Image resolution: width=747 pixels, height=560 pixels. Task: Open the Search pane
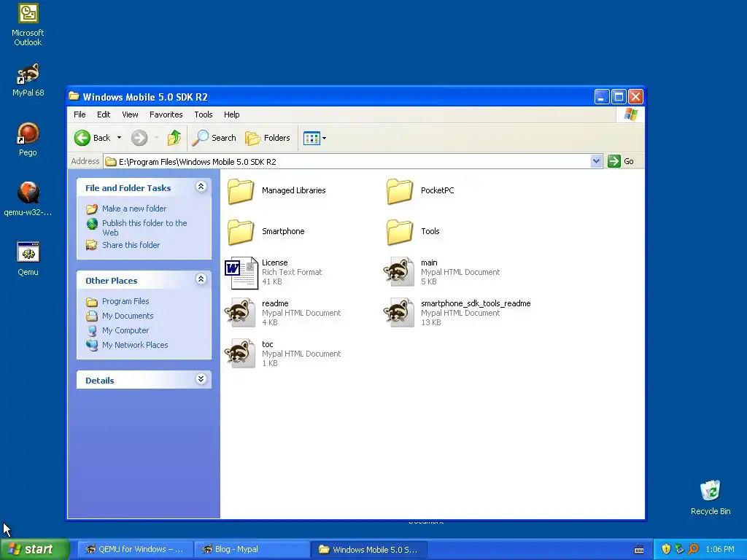[214, 138]
